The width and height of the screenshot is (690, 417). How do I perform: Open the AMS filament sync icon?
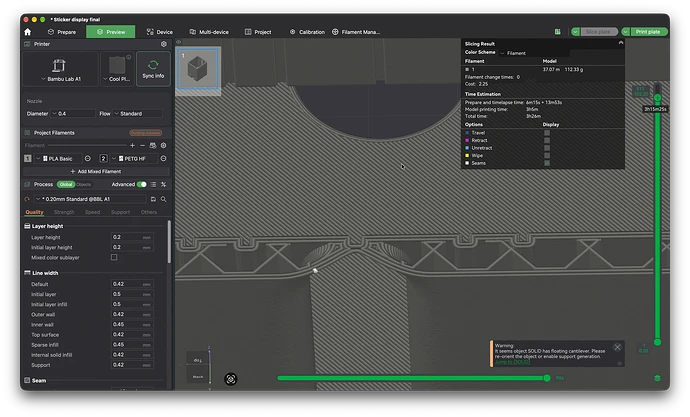(x=153, y=145)
